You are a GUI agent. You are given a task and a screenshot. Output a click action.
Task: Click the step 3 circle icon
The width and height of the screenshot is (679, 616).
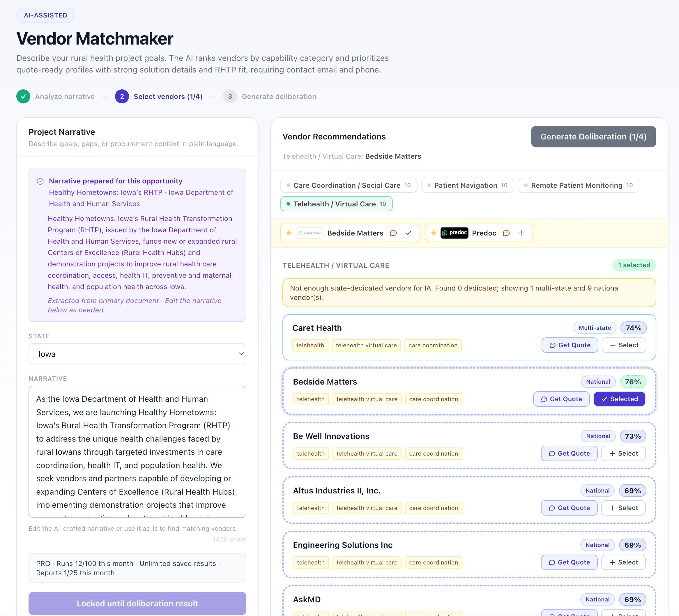tap(230, 96)
